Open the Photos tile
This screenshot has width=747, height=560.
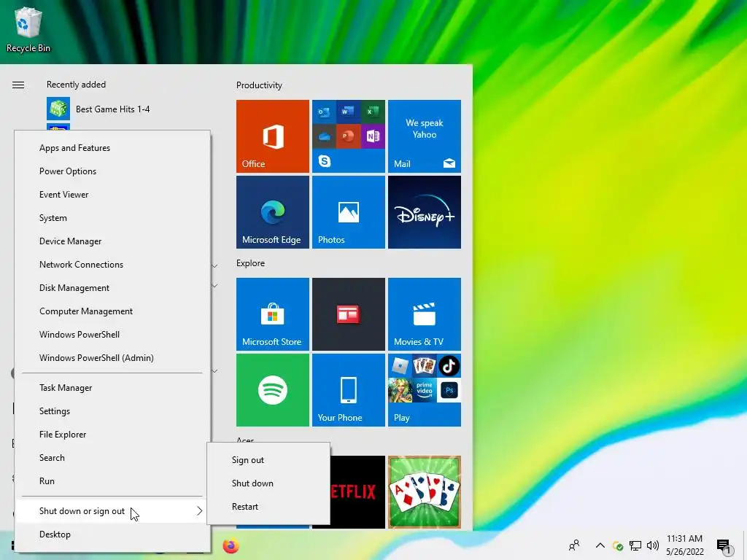coord(349,212)
